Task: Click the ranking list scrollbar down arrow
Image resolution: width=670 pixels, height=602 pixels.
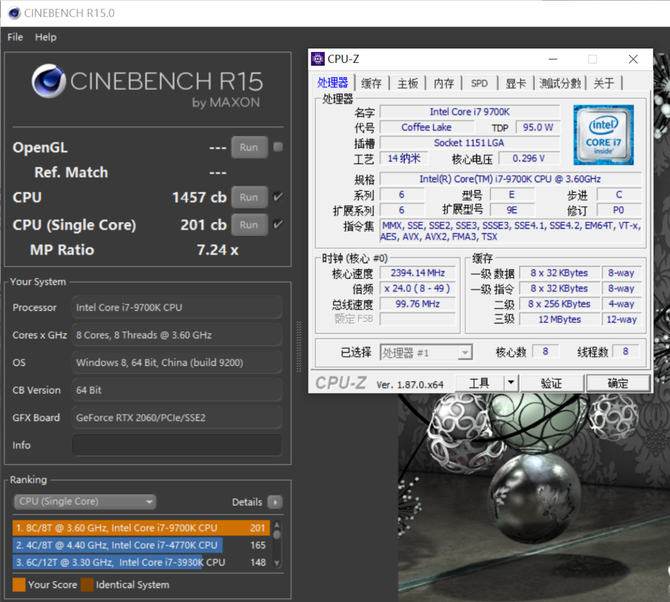Action: [x=277, y=563]
